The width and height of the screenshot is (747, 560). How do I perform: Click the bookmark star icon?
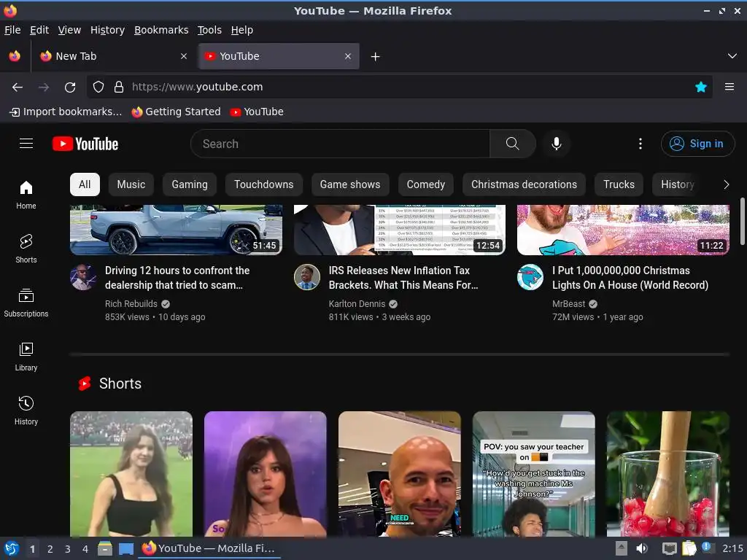(x=700, y=87)
